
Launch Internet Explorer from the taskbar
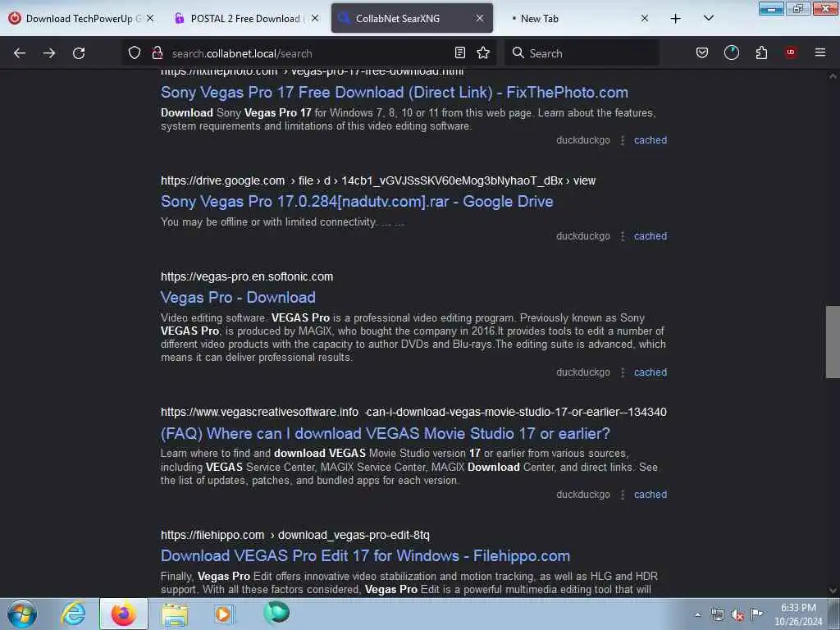point(73,614)
